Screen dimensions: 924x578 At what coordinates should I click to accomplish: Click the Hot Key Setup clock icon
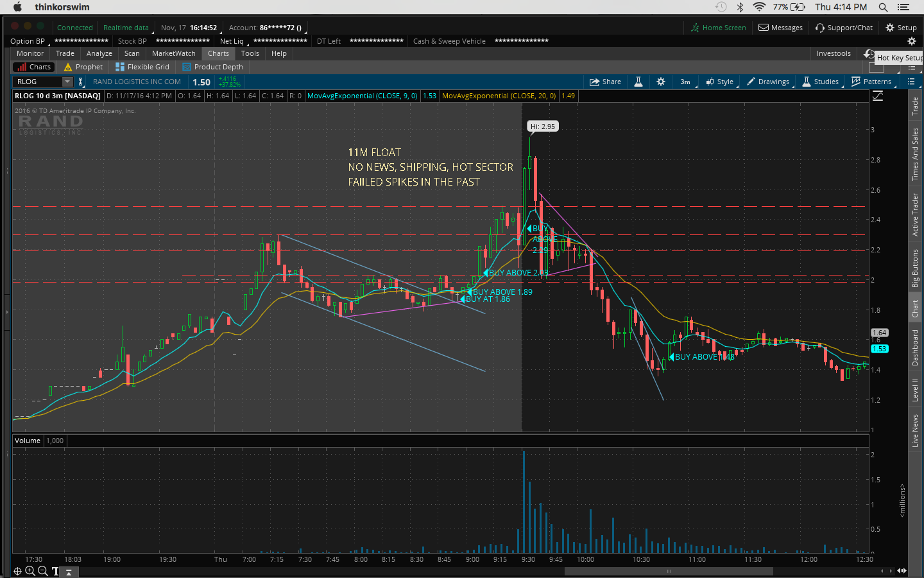pyautogui.click(x=869, y=53)
